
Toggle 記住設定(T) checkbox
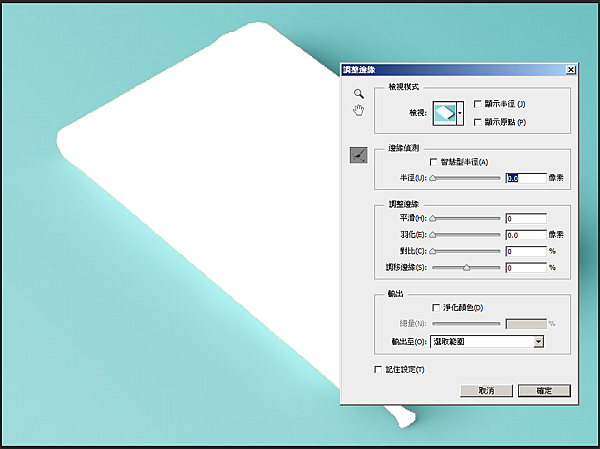(378, 369)
